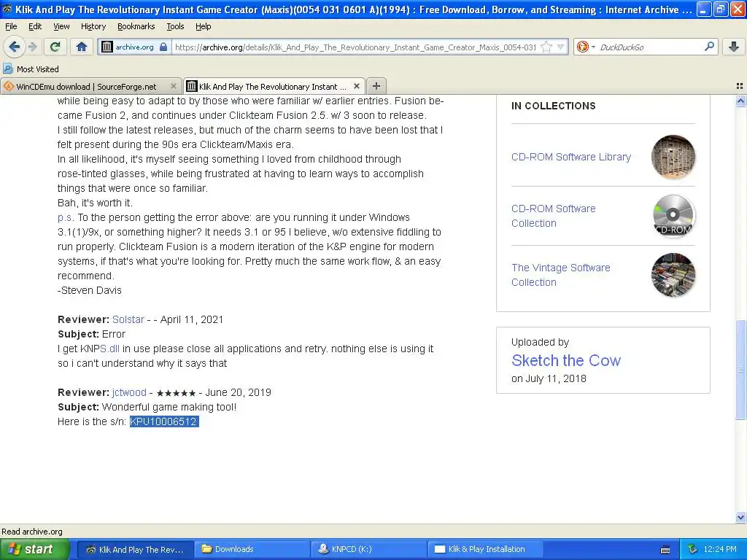Click the tab groups icon
Screen dimensions: 747x560
click(740, 86)
